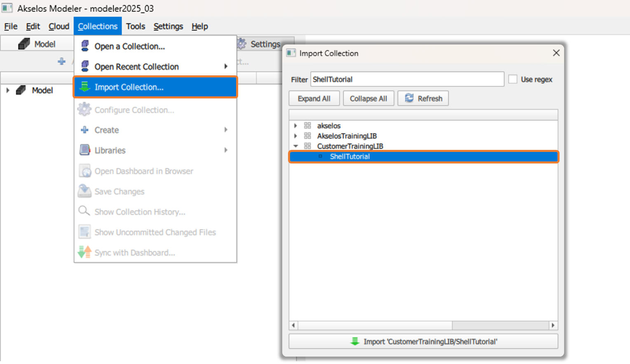
Task: Choose Open a Collection... menu entry
Action: pyautogui.click(x=155, y=46)
